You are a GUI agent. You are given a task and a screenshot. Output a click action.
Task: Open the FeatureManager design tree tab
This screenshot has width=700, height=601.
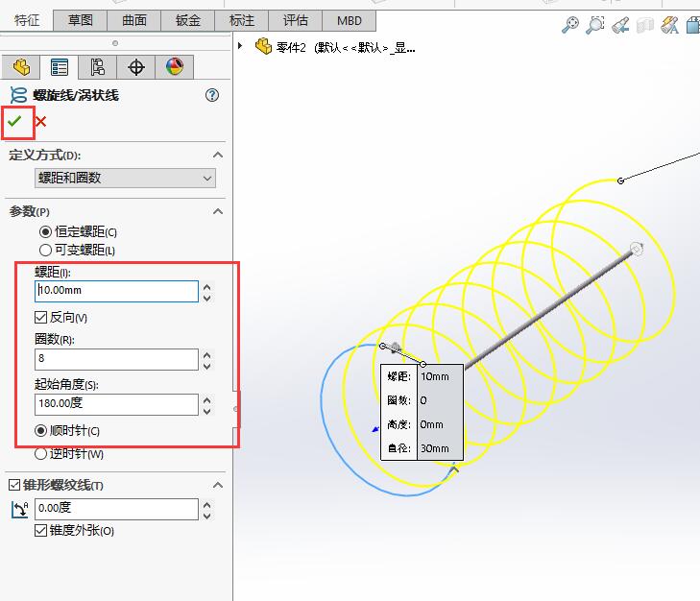pos(21,67)
